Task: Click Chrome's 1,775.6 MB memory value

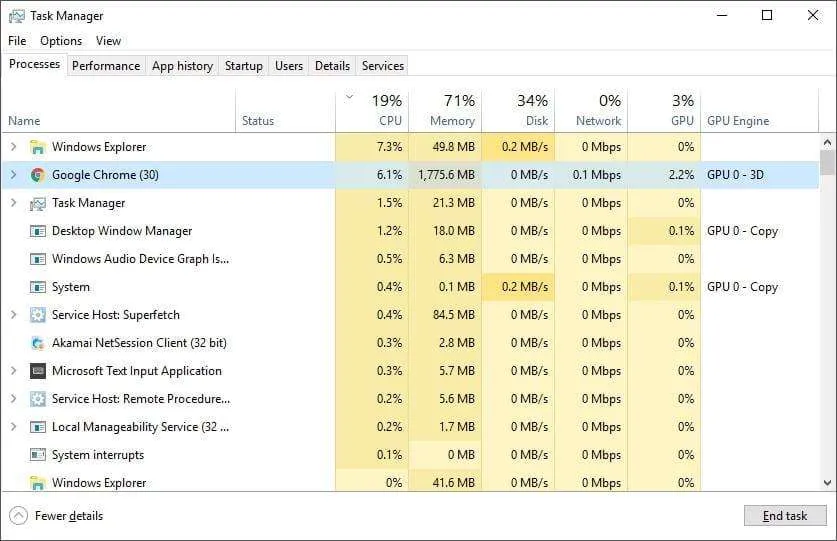Action: [446, 175]
